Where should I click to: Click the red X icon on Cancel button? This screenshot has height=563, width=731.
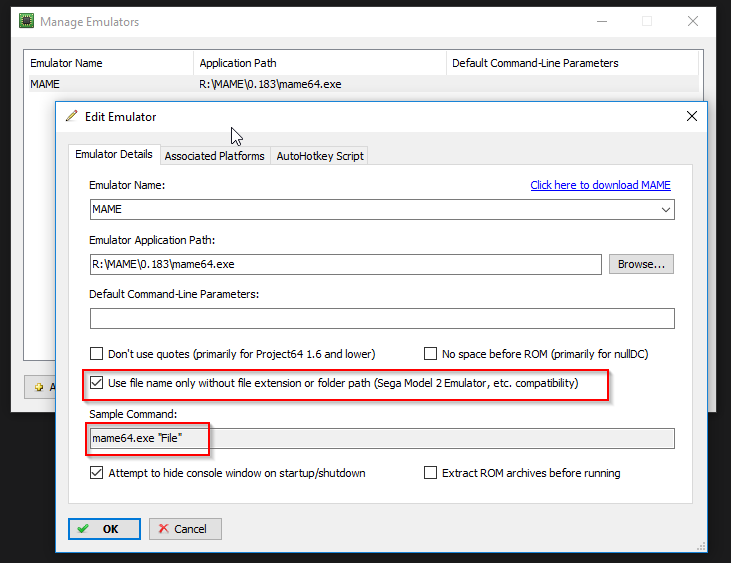163,529
